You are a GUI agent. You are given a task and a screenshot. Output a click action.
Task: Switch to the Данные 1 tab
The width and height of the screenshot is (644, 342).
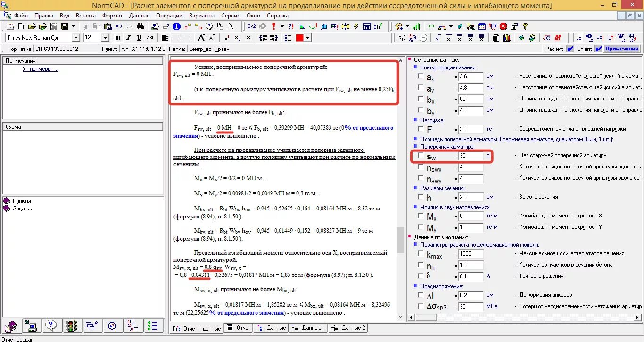308,328
